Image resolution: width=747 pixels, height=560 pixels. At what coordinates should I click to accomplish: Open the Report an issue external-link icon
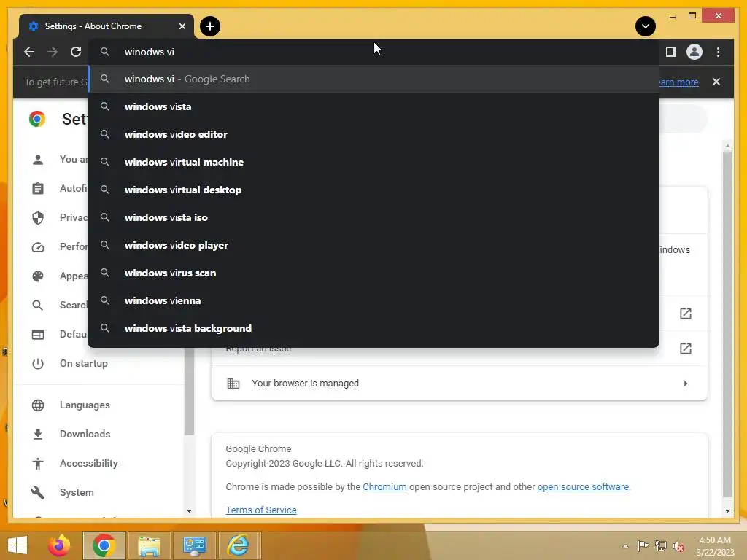[685, 349]
